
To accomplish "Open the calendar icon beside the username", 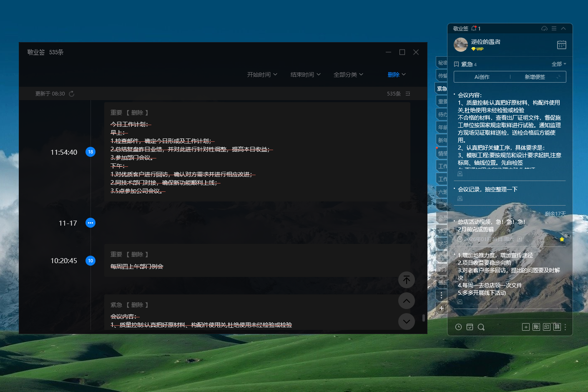I will coord(561,45).
